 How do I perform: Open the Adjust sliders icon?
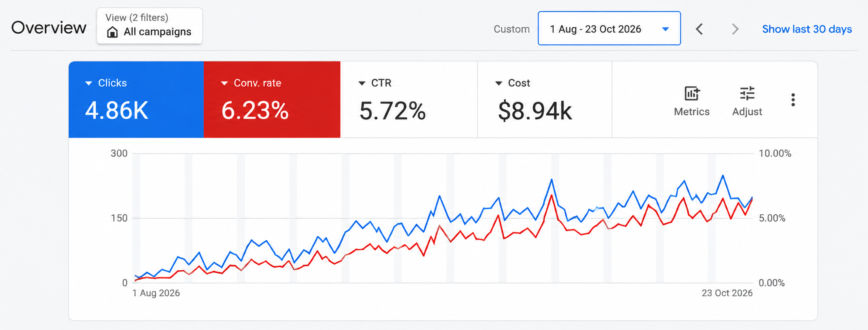coord(747,93)
